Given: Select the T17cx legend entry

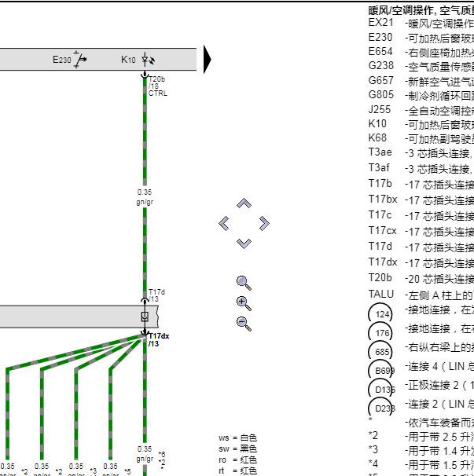Looking at the screenshot, I should [421, 231].
